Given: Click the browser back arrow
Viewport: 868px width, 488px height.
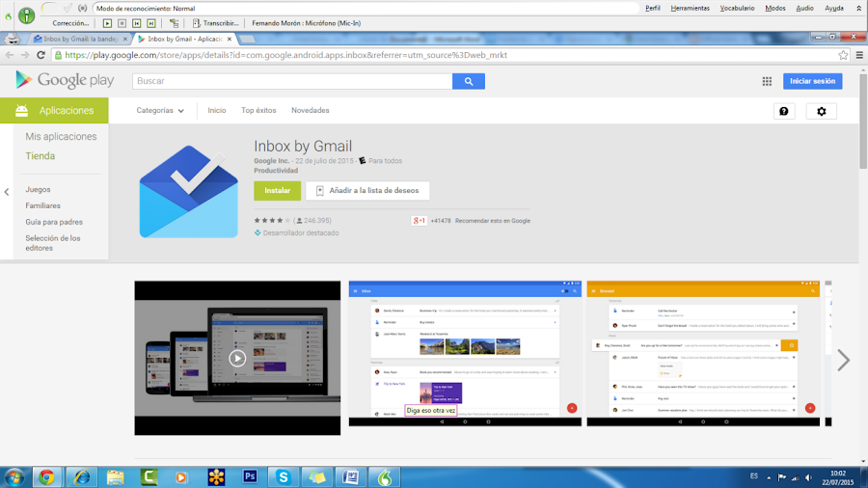Looking at the screenshot, I should pos(10,55).
